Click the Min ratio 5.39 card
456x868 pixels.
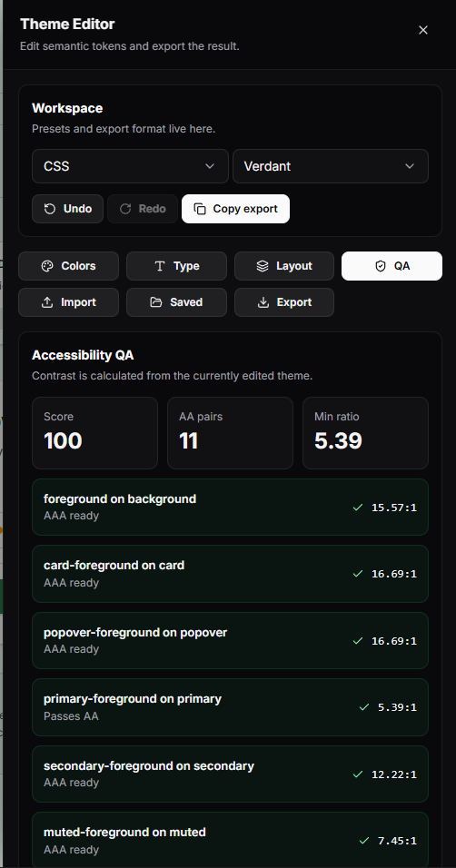(x=366, y=433)
